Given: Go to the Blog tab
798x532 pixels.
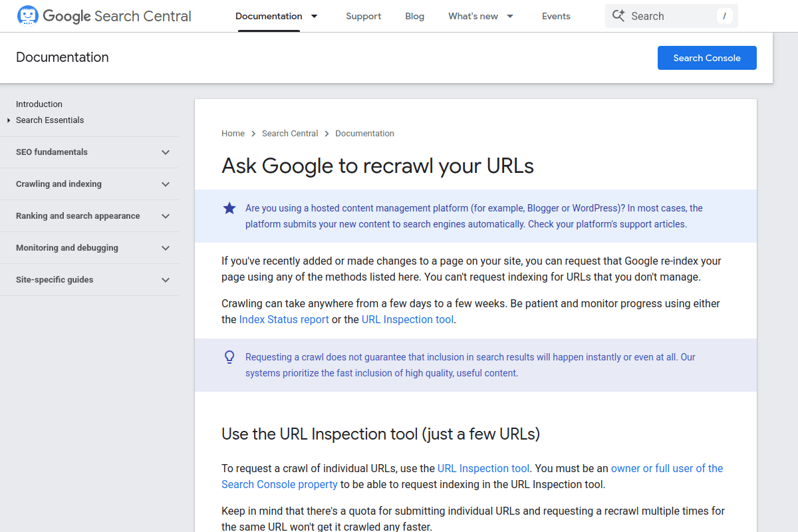Looking at the screenshot, I should [x=415, y=16].
